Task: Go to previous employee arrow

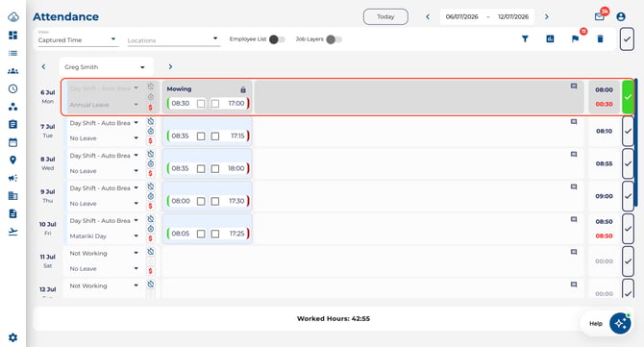Action: tap(43, 66)
